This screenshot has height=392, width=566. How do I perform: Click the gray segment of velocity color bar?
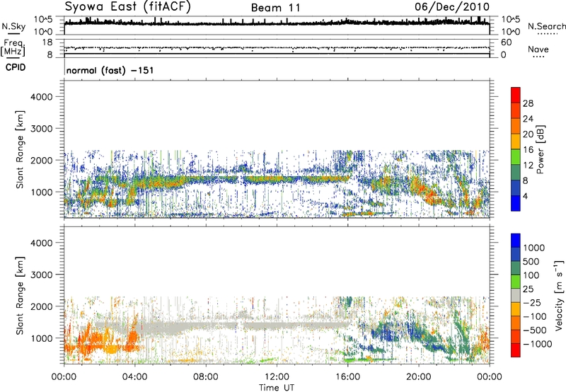pos(516,295)
